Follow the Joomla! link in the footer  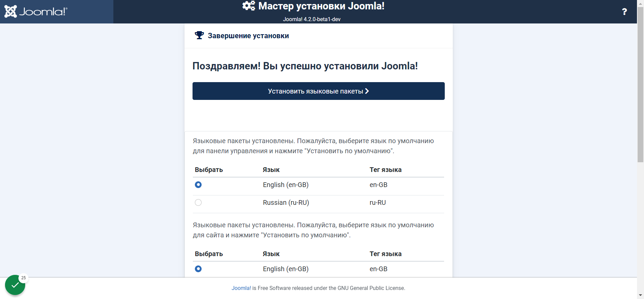(241, 288)
